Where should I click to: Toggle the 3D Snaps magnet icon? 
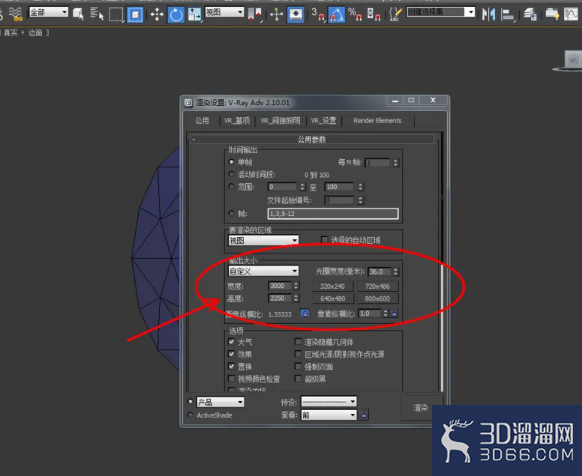[x=318, y=14]
